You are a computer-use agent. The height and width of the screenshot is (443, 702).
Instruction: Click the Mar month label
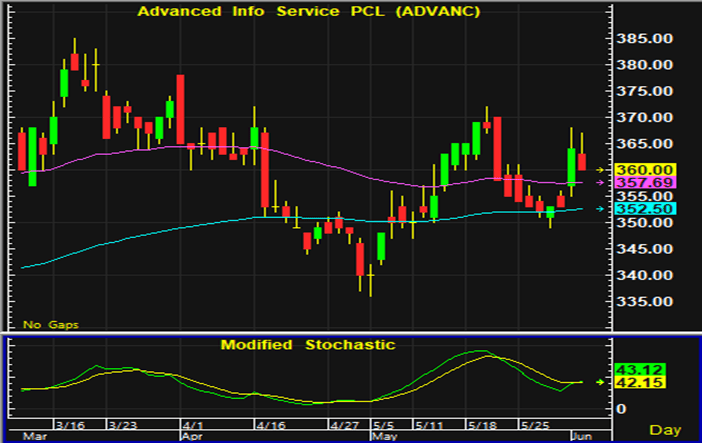[x=34, y=436]
